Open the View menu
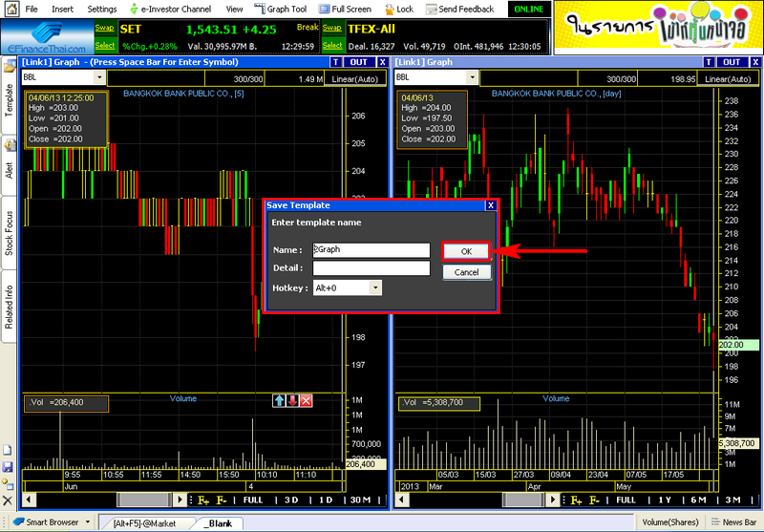The width and height of the screenshot is (764, 532). tap(234, 9)
